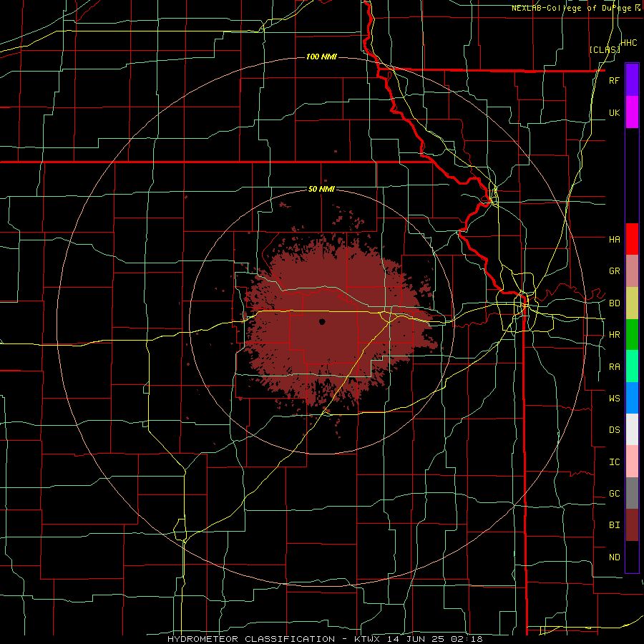Click the Hydrometeor Classification KTWX title caption
The height and width of the screenshot is (644, 644).
[x=325, y=639]
